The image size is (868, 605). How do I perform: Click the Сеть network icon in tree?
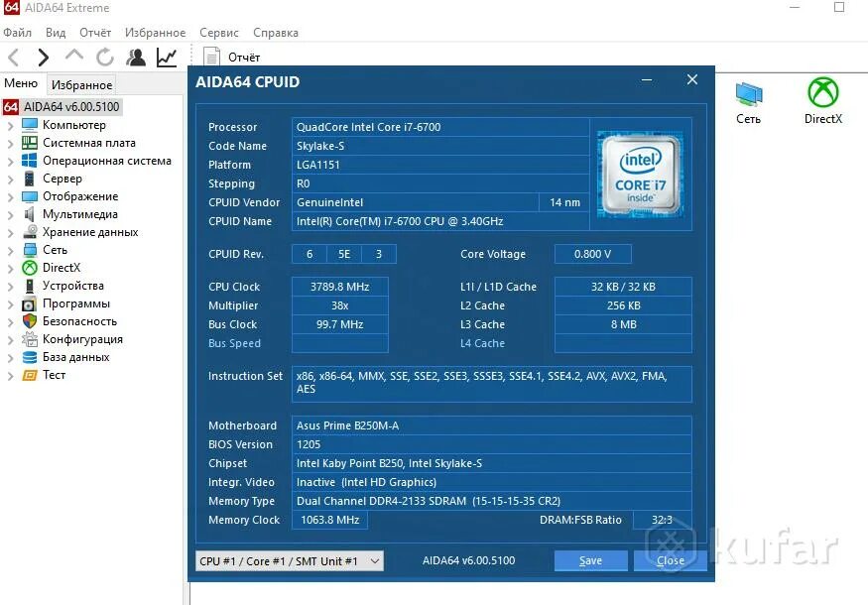(x=30, y=250)
